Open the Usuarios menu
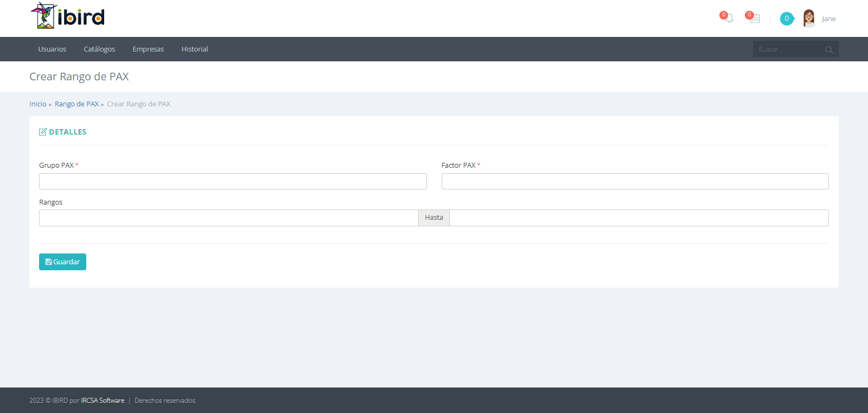Screen dimensions: 868x413 pyautogui.click(x=52, y=49)
